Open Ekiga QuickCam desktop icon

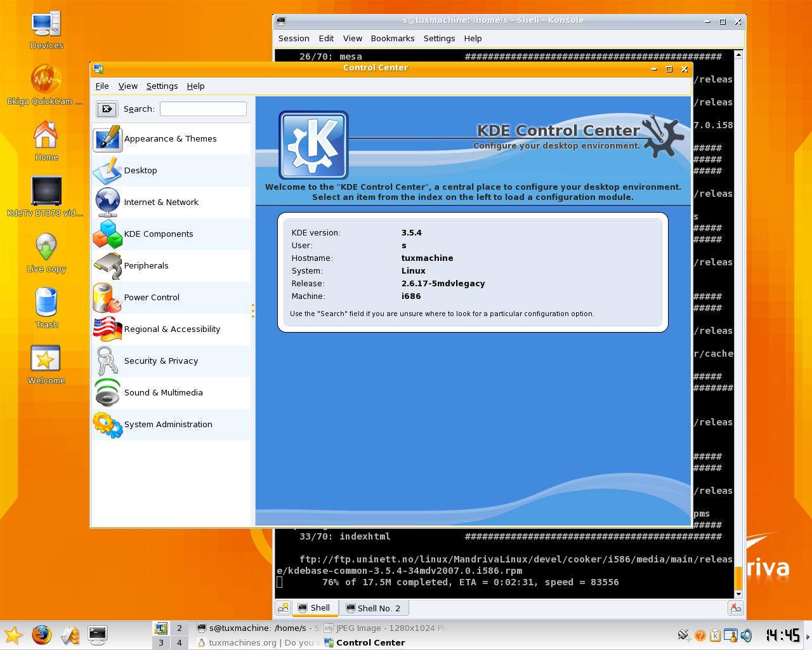coord(45,86)
